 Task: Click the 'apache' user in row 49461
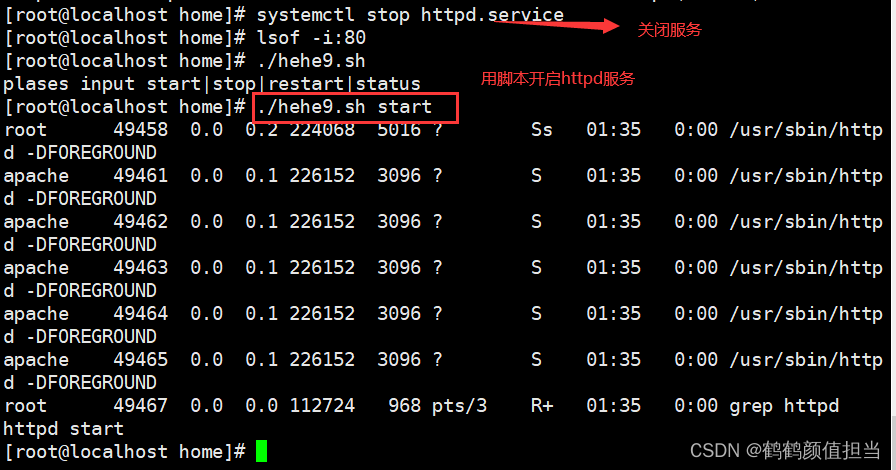pyautogui.click(x=36, y=176)
